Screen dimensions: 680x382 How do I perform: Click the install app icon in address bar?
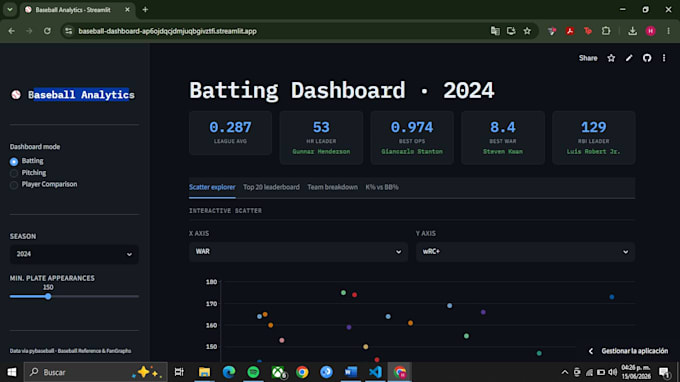coord(511,31)
